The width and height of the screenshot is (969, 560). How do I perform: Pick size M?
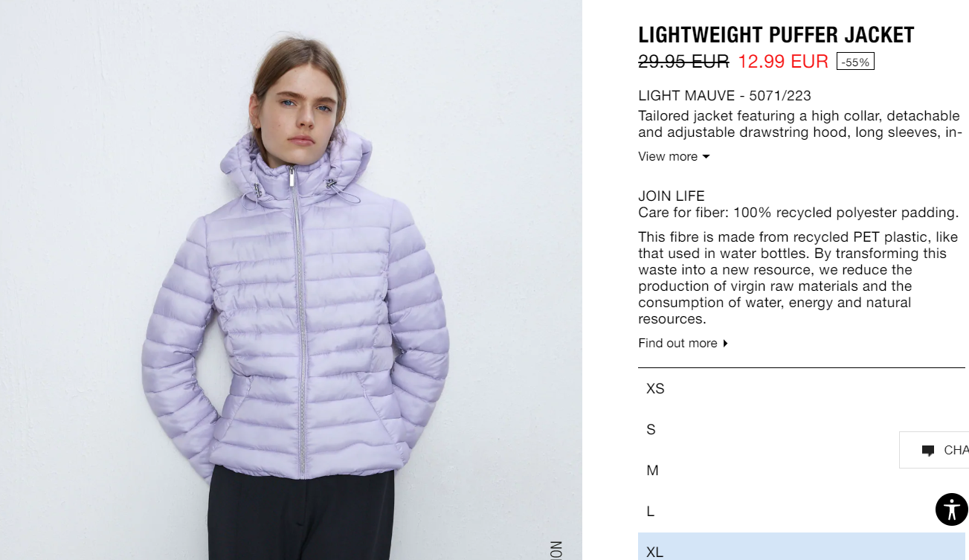tap(801, 471)
